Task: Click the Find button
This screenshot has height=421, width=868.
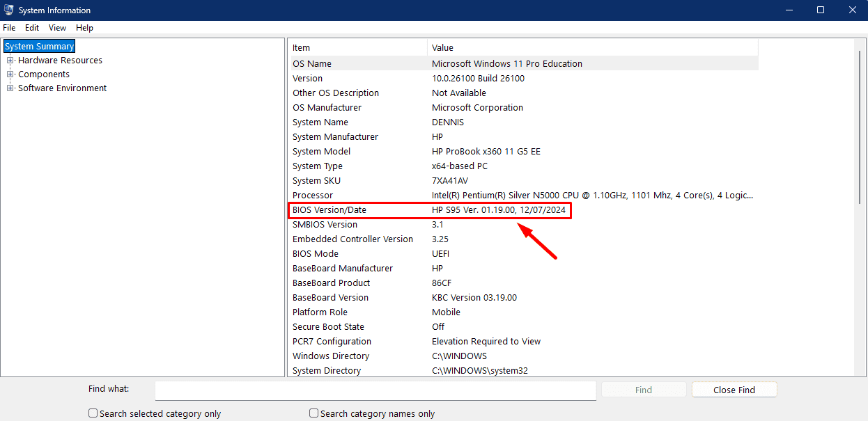Action: coord(643,389)
